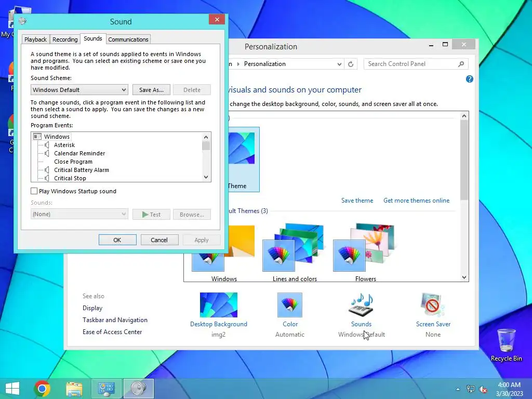
Task: Switch to the Recording tab
Action: (65, 39)
